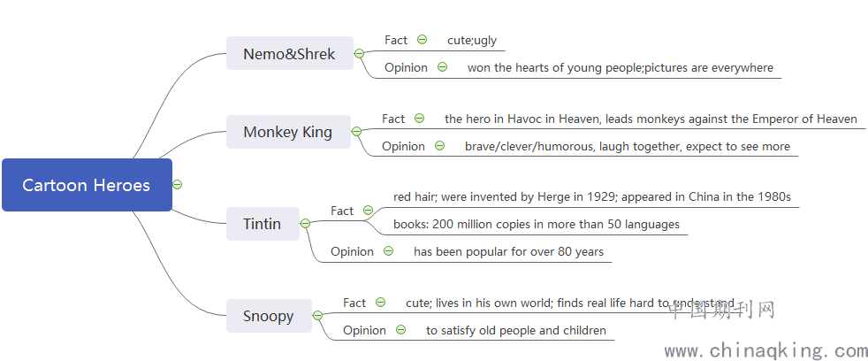This screenshot has width=868, height=361.
Task: Collapse Fact under Tintin
Action: click(x=368, y=211)
